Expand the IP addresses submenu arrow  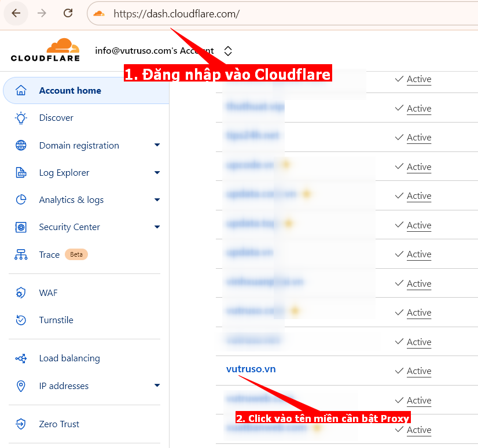(x=157, y=385)
